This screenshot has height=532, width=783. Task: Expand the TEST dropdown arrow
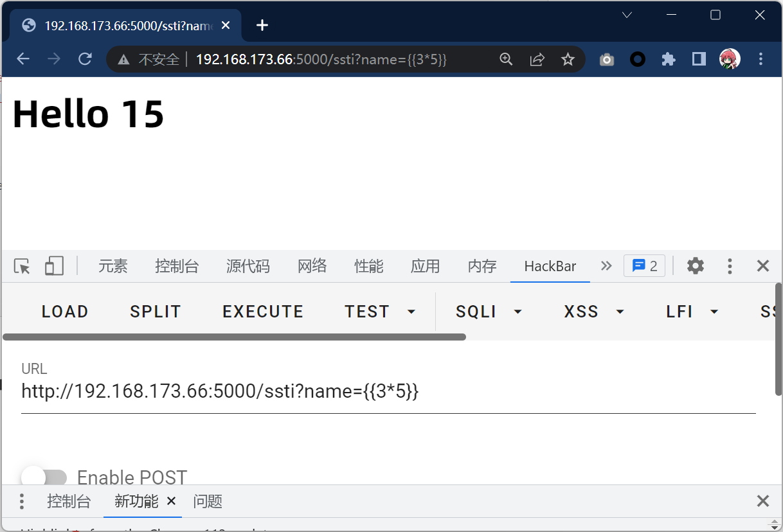[411, 312]
